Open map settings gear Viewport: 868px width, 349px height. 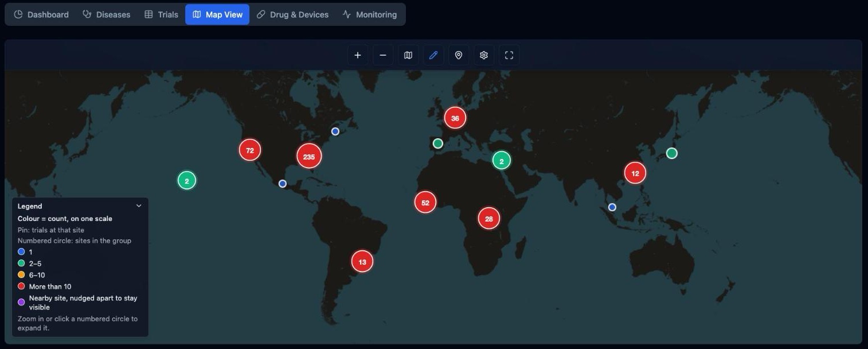pyautogui.click(x=484, y=55)
